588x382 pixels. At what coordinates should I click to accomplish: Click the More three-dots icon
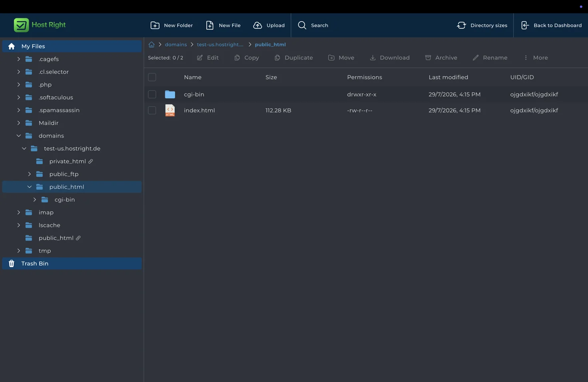coord(526,58)
